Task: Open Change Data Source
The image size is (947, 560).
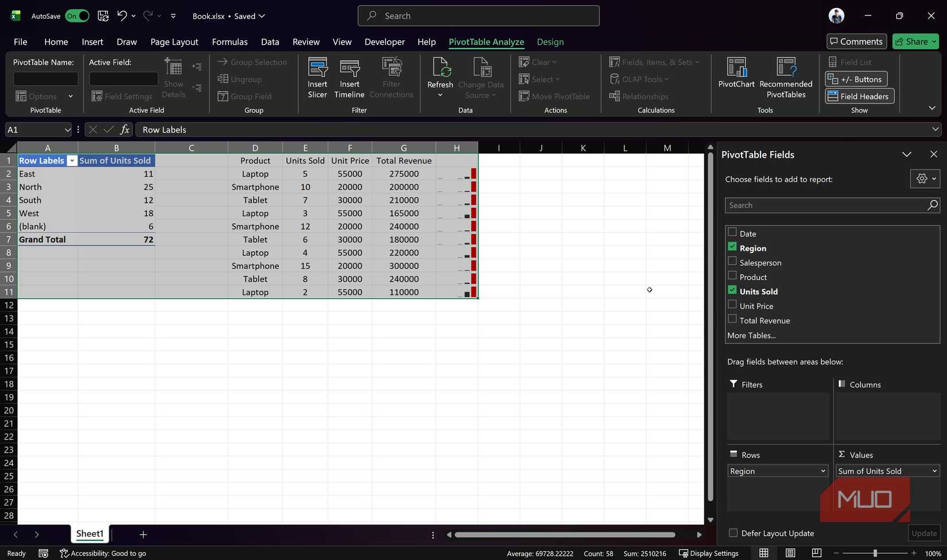Action: click(x=481, y=77)
